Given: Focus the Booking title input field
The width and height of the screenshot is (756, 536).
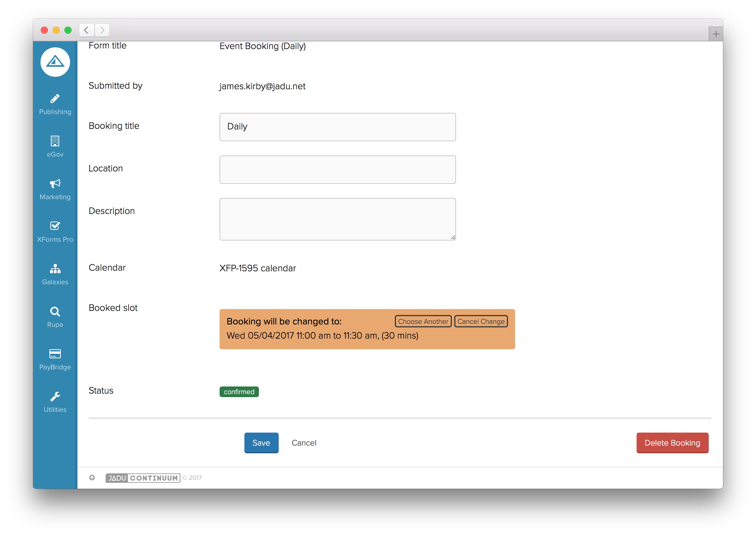Looking at the screenshot, I should tap(338, 127).
